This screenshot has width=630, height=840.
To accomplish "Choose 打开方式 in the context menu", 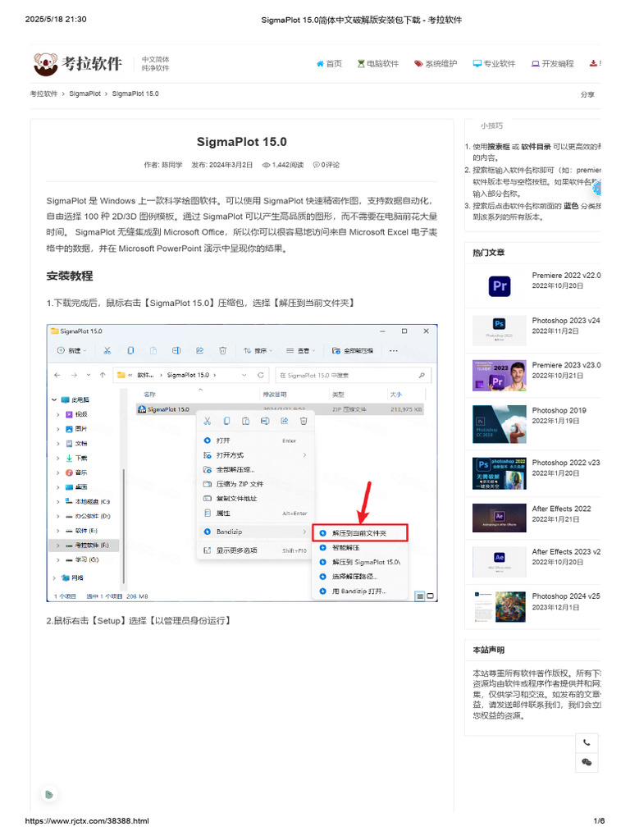I will point(254,455).
